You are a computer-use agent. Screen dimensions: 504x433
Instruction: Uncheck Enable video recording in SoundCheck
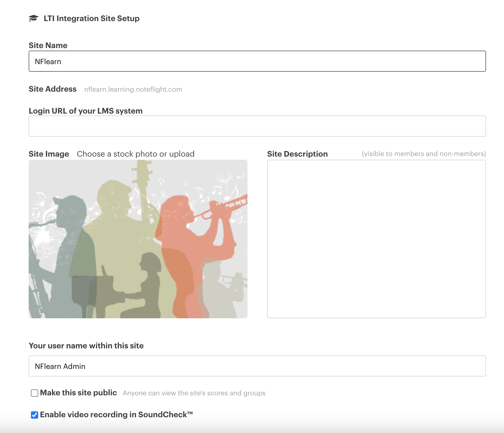[x=35, y=415]
